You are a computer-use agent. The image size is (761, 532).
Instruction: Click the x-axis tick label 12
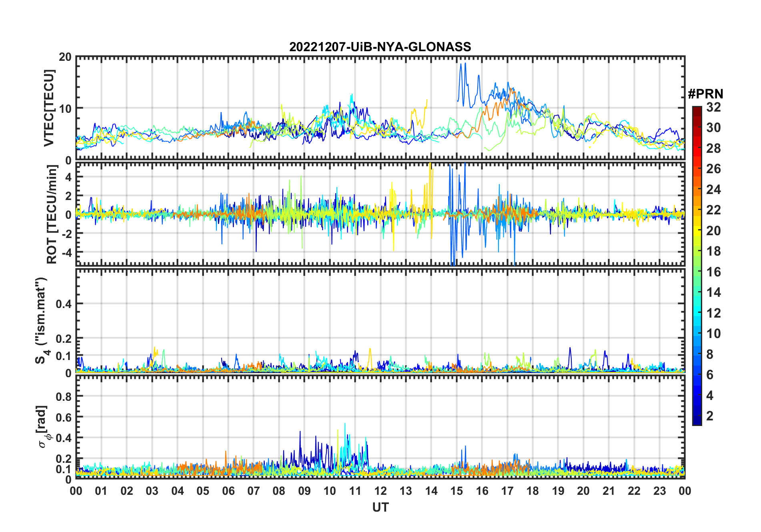click(380, 491)
